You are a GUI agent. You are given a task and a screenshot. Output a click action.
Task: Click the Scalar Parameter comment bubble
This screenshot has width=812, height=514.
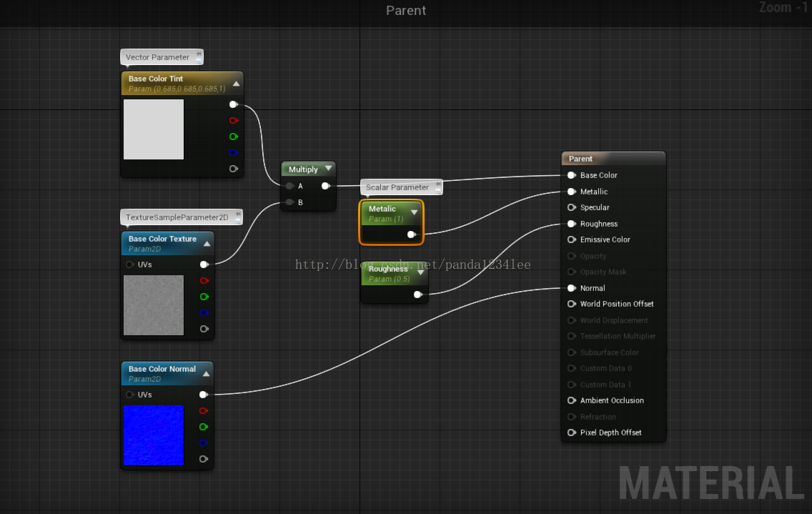[401, 187]
